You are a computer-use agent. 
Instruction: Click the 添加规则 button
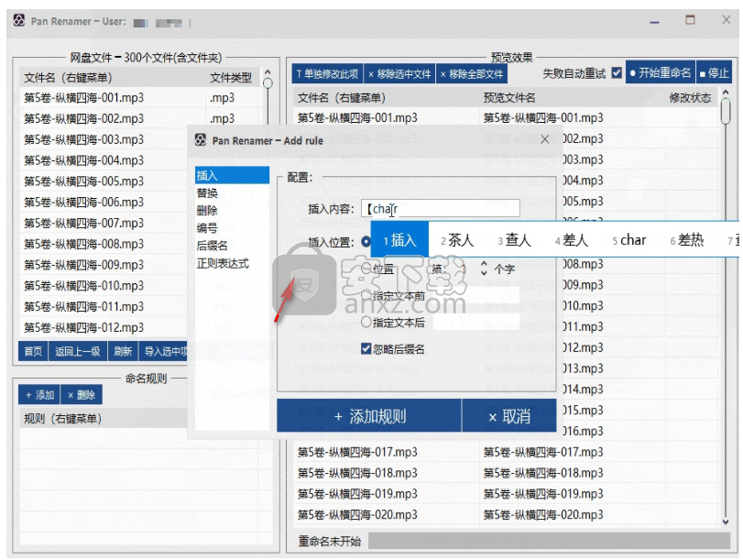(368, 416)
